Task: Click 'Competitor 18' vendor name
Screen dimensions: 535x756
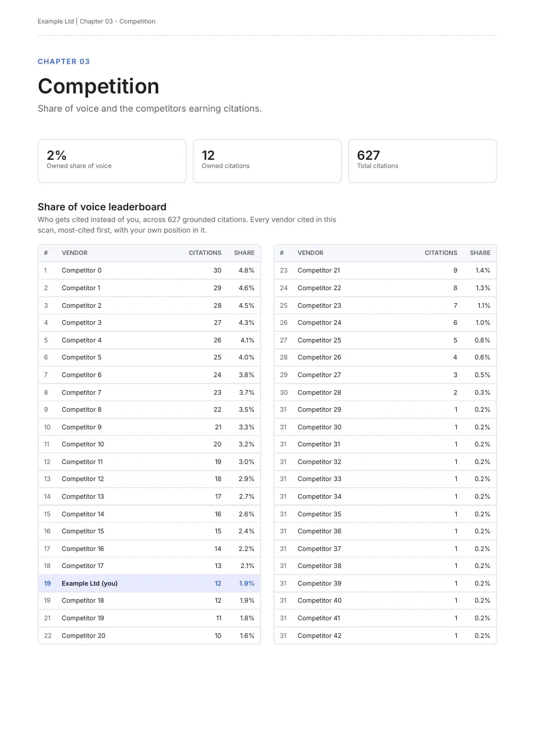Action: [x=83, y=600]
